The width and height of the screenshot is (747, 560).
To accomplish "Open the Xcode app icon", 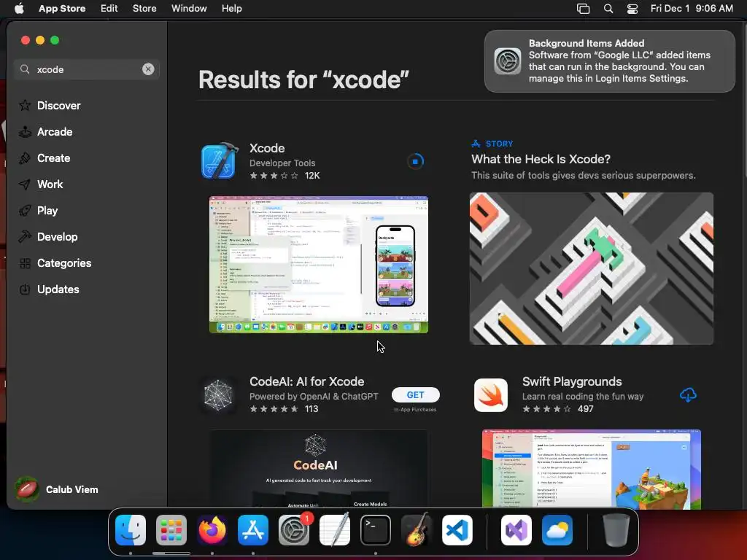I will click(x=220, y=161).
